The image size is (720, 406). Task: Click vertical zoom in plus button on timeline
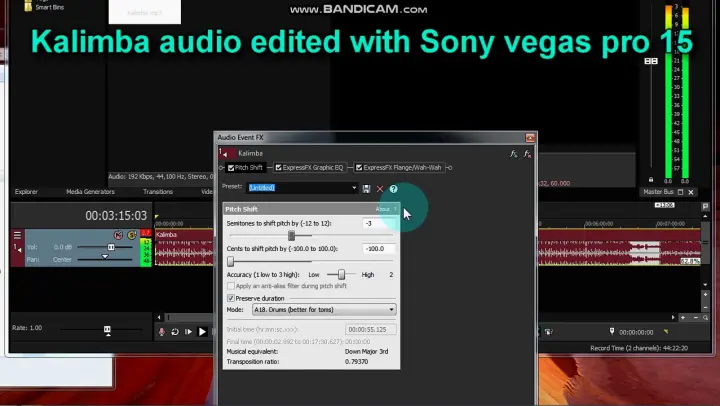(x=706, y=294)
